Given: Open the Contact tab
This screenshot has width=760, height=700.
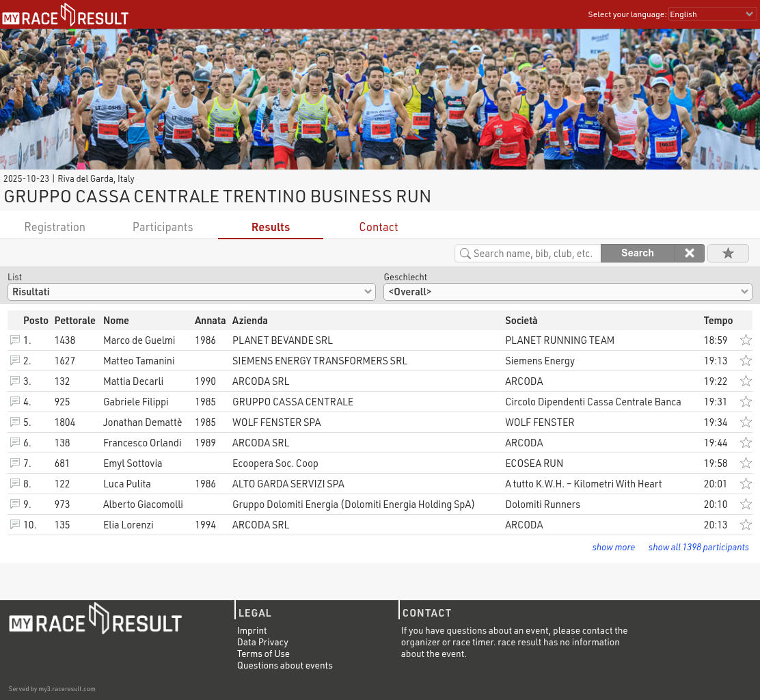Looking at the screenshot, I should (379, 227).
